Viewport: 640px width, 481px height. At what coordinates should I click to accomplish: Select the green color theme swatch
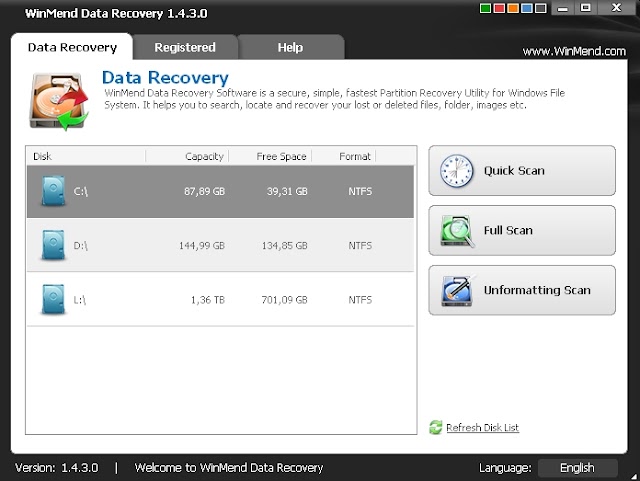[x=485, y=8]
